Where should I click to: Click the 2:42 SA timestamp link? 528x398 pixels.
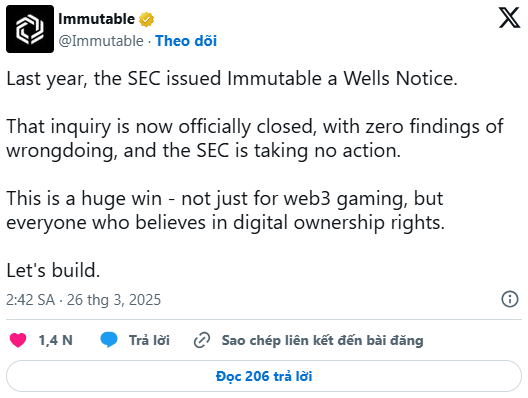tap(31, 300)
